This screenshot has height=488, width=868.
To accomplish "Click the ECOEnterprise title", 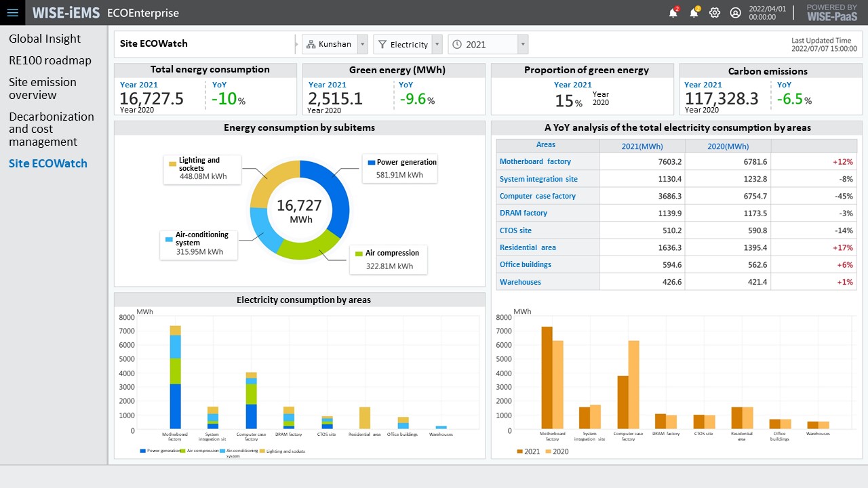I will [x=143, y=13].
